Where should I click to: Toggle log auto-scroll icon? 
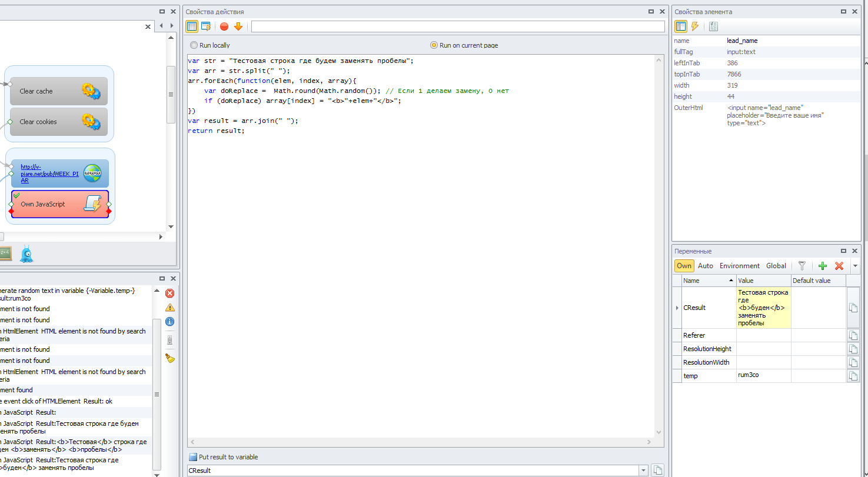[x=170, y=341]
